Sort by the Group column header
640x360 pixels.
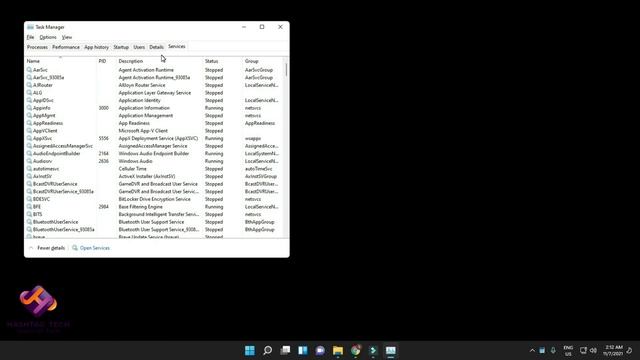point(262,61)
